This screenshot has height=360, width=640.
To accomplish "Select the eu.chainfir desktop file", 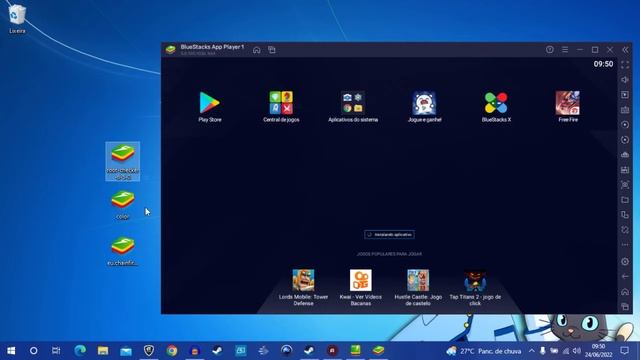I will coord(122,251).
